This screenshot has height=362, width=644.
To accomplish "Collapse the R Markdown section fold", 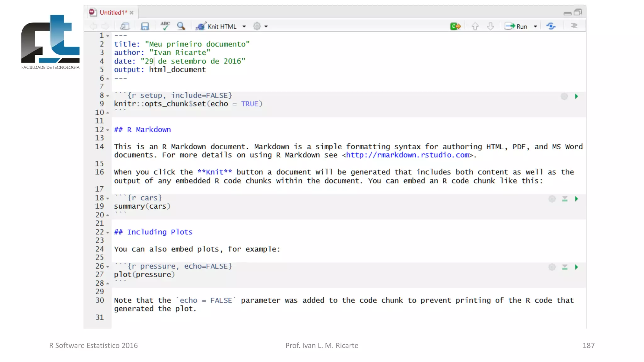I will point(108,130).
